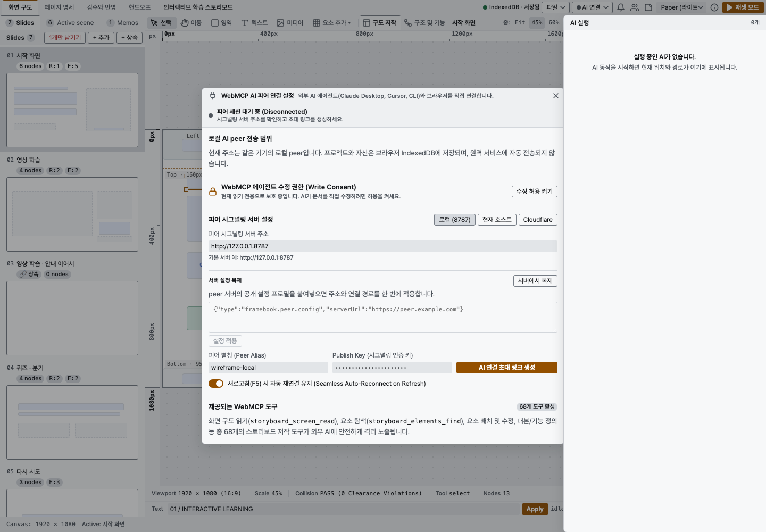
Task: Click AI 연결 초대 링크 생성 button
Action: (507, 368)
